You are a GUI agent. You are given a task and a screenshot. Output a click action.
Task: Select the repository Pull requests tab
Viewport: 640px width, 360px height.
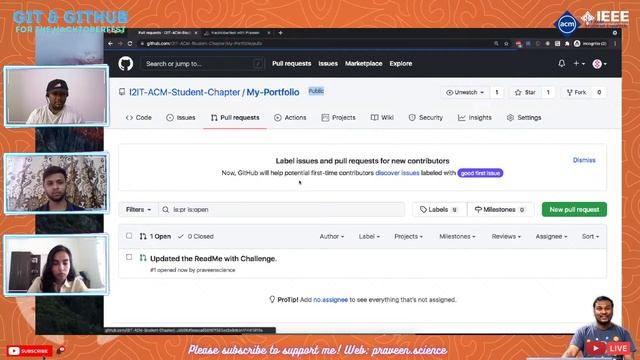(235, 118)
